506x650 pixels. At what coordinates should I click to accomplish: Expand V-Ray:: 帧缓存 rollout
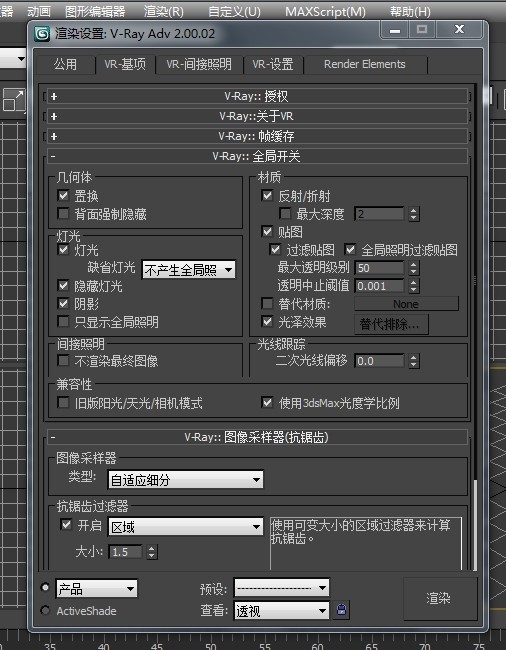[x=257, y=136]
